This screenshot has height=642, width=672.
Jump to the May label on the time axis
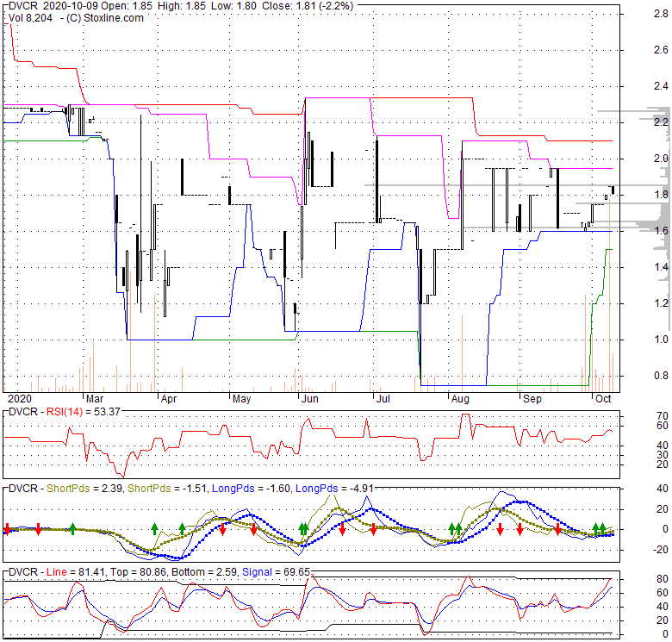tap(242, 399)
